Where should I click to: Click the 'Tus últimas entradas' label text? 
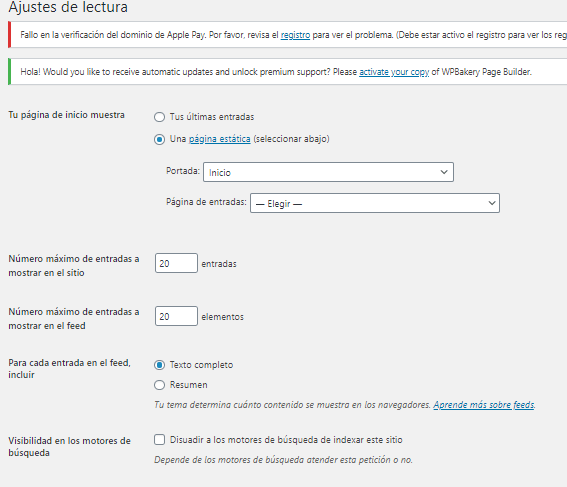tap(212, 117)
